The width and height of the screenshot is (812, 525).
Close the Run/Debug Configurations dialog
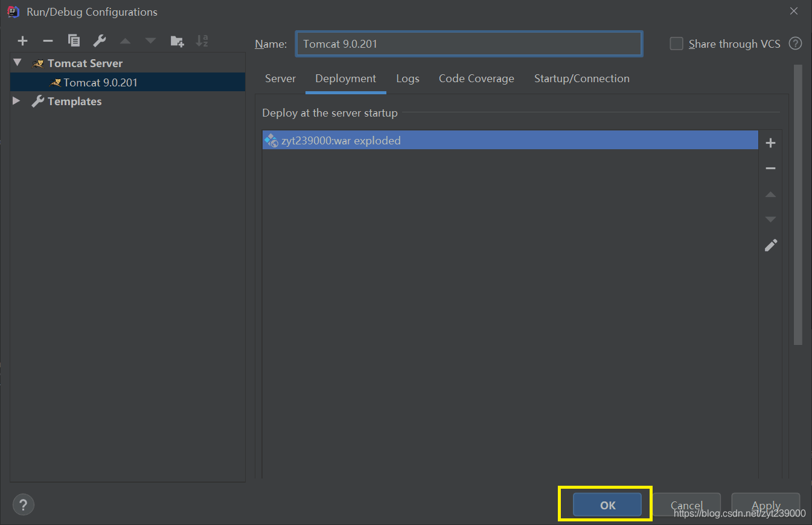click(x=793, y=11)
